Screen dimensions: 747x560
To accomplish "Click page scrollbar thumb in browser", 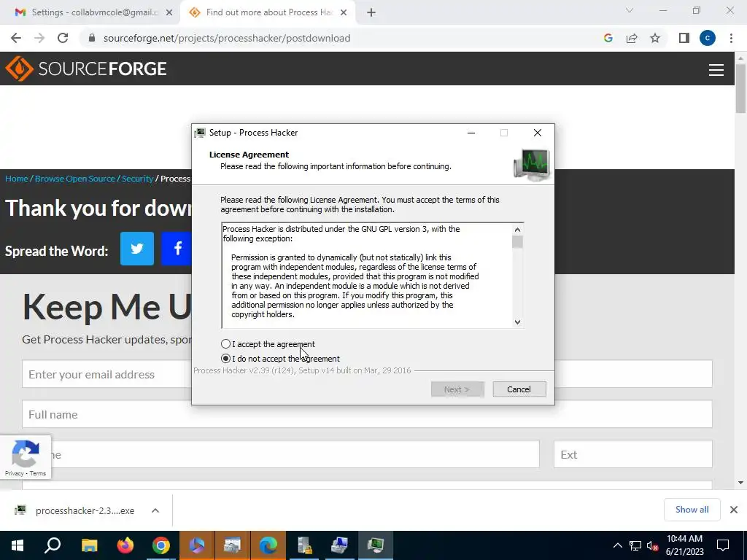I will [x=740, y=88].
